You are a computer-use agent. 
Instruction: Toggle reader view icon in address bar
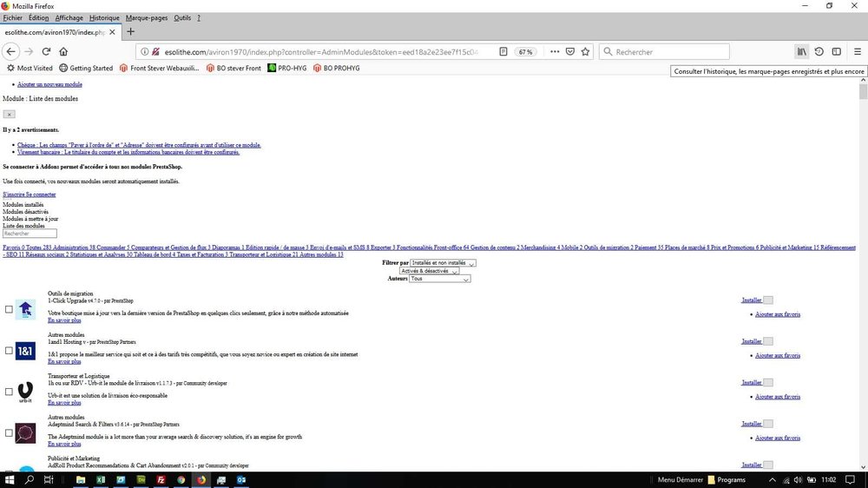tap(503, 51)
